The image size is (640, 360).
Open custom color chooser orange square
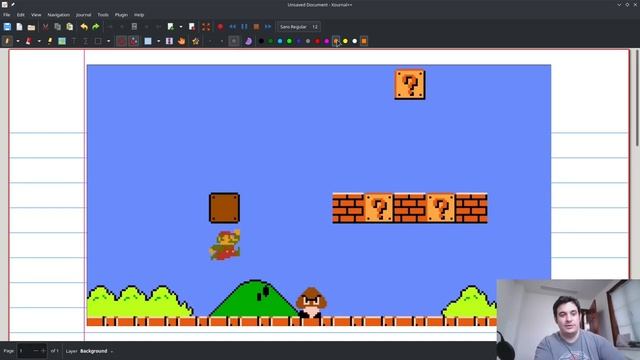pyautogui.click(x=364, y=41)
